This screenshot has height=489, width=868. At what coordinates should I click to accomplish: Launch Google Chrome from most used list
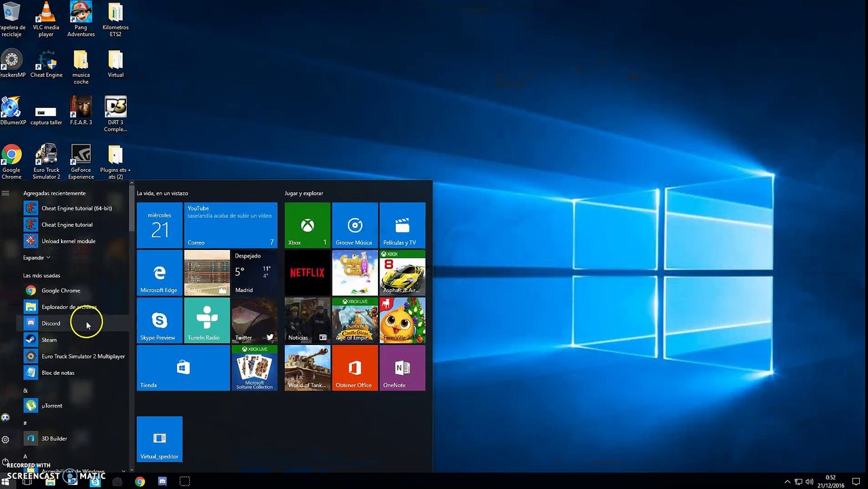[x=75, y=291]
